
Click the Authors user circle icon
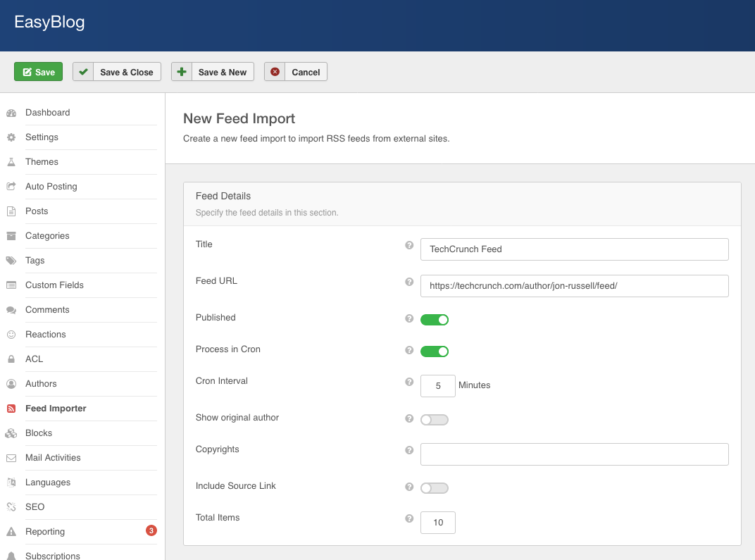point(11,384)
